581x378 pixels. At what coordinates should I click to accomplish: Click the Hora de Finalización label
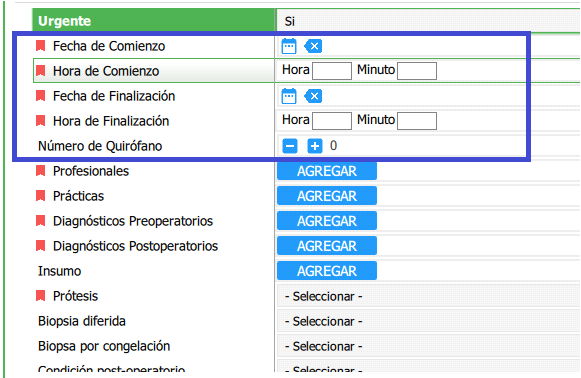point(111,121)
